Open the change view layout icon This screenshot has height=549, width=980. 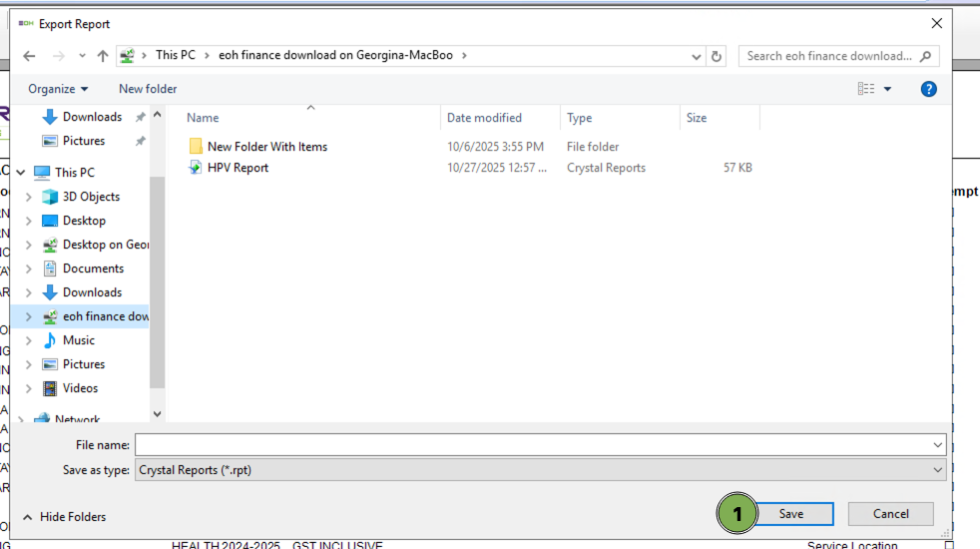pyautogui.click(x=865, y=89)
